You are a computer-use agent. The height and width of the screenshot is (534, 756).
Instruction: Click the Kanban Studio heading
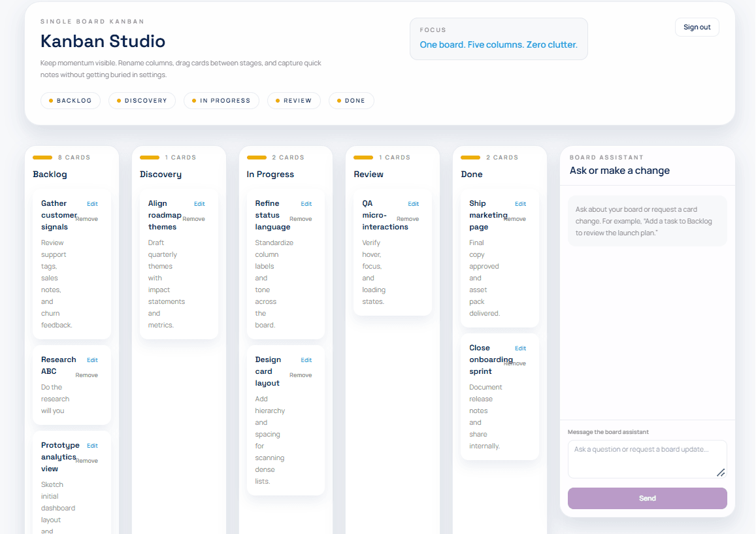click(x=103, y=41)
